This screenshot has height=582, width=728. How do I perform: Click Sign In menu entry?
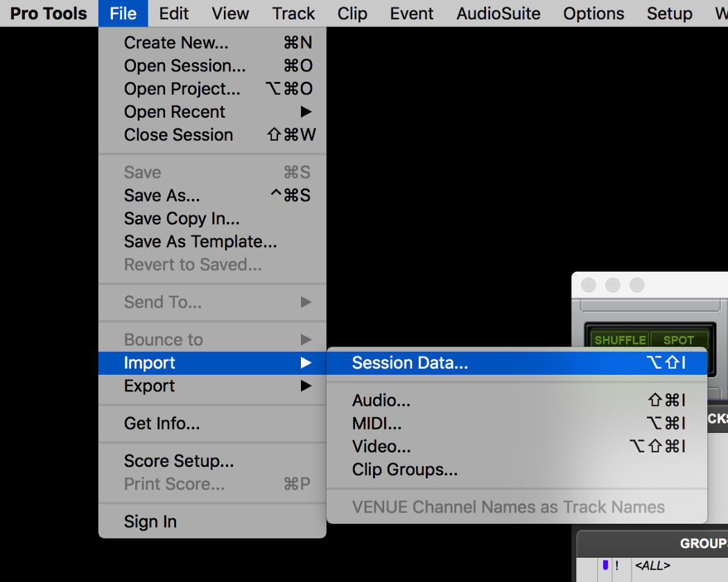(150, 522)
